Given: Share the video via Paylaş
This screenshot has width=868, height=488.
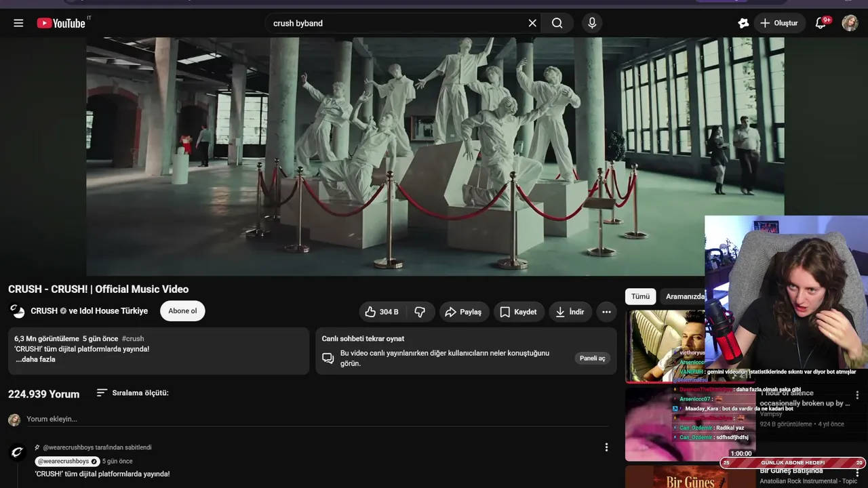Looking at the screenshot, I should click(x=464, y=312).
